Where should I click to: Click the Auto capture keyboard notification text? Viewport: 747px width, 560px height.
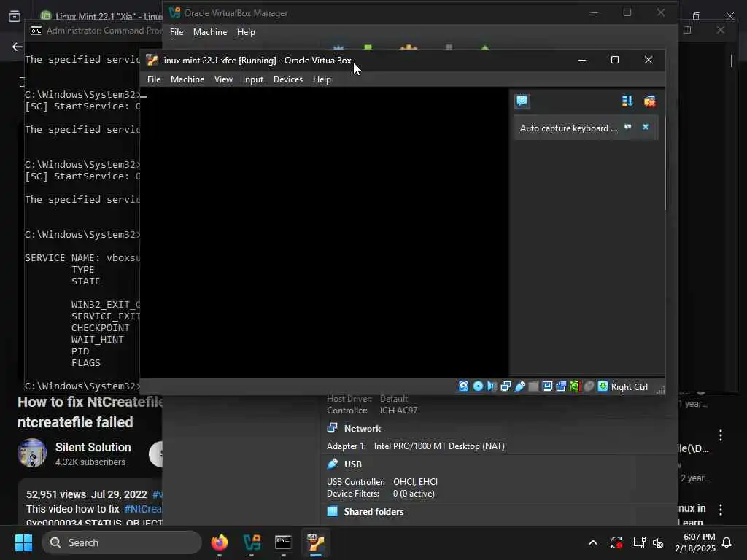[x=568, y=128]
